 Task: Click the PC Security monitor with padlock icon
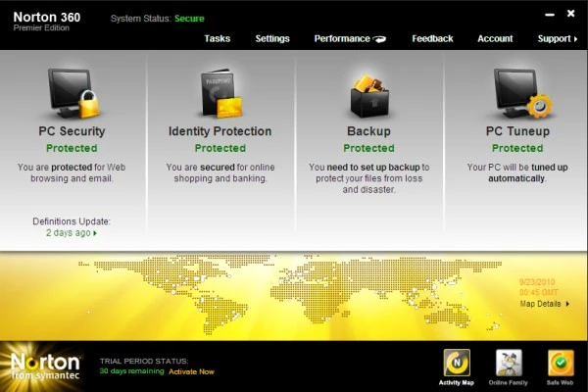click(x=73, y=92)
